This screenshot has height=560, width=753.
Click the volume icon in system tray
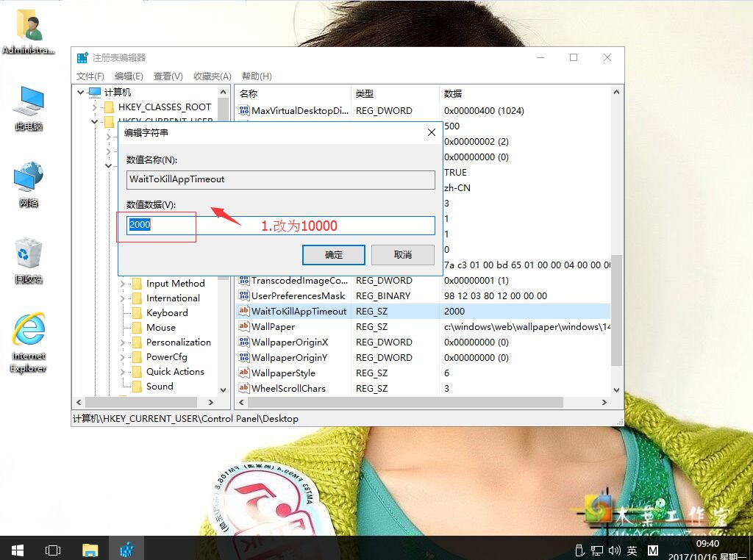[615, 550]
